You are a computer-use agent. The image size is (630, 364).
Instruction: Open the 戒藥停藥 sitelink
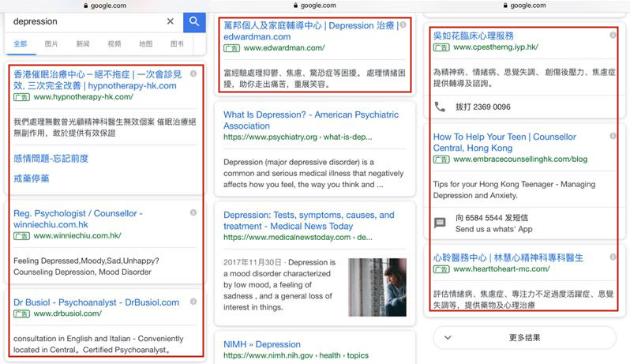pyautogui.click(x=32, y=178)
